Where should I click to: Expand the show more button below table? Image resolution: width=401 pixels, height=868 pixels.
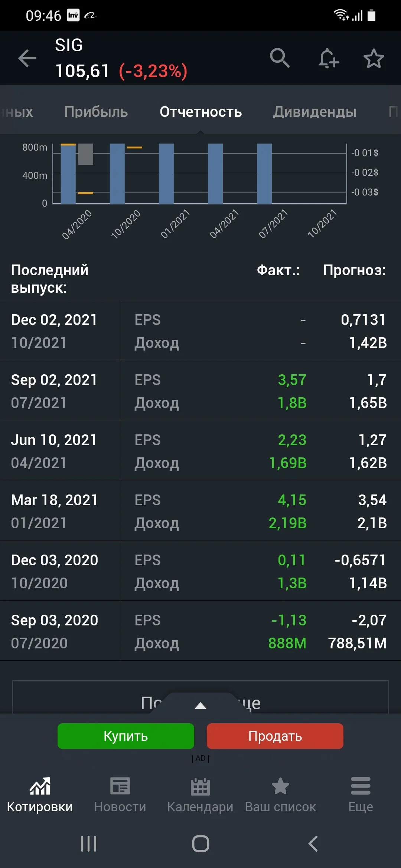tap(200, 697)
